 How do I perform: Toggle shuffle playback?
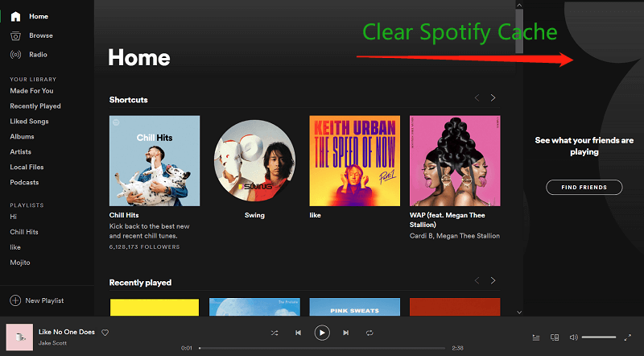click(x=275, y=333)
